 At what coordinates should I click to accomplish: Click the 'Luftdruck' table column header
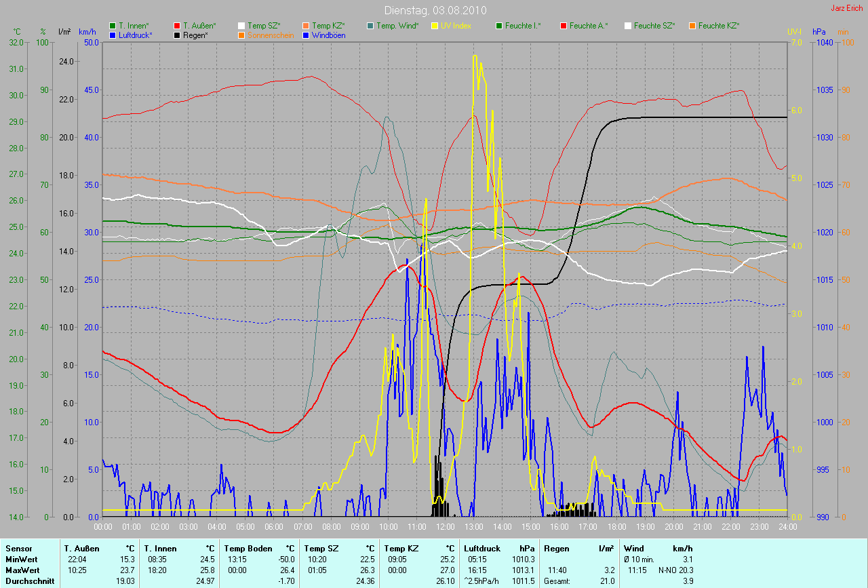point(482,549)
